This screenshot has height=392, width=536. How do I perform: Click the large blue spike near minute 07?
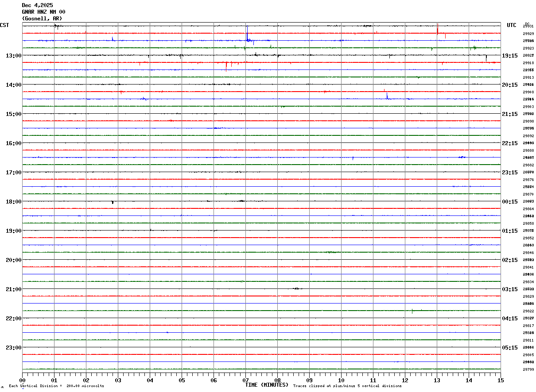coord(247,34)
